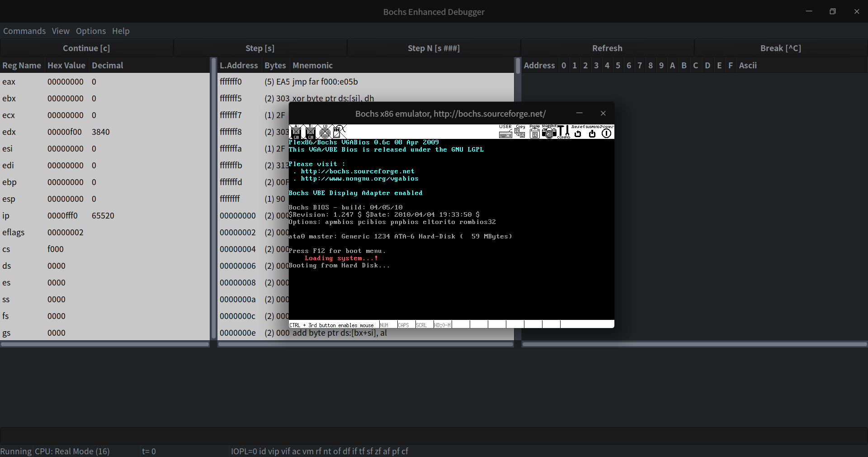The width and height of the screenshot is (868, 457).
Task: Click the Copy icon in Bochs toolbar
Action: 520,132
